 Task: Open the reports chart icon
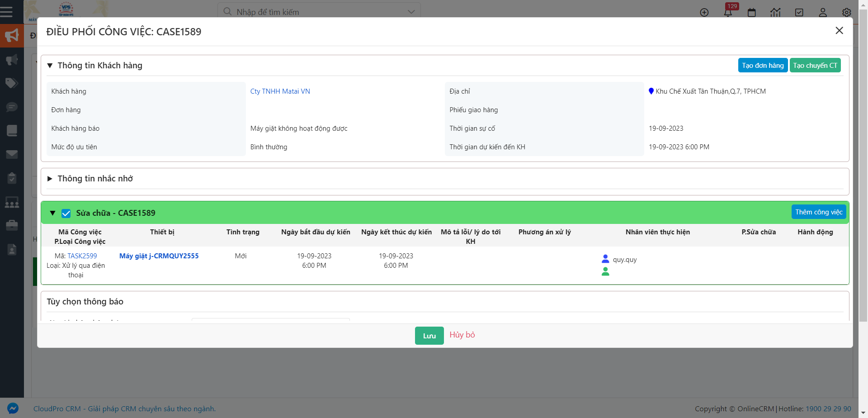775,13
